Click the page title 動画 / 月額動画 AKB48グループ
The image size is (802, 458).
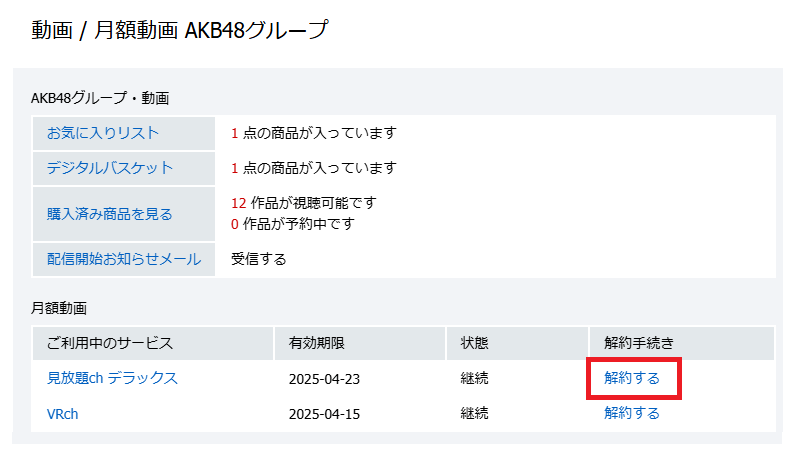pyautogui.click(x=179, y=30)
